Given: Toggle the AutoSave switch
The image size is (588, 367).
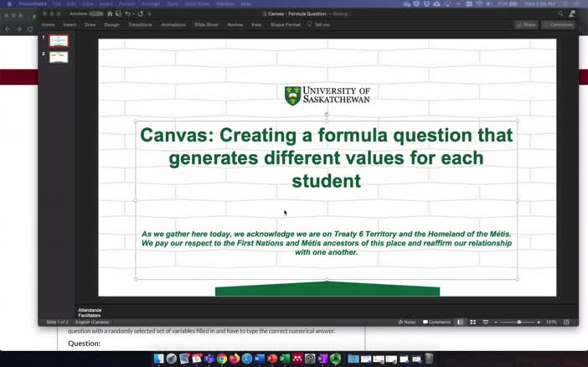Looking at the screenshot, I should pyautogui.click(x=96, y=13).
